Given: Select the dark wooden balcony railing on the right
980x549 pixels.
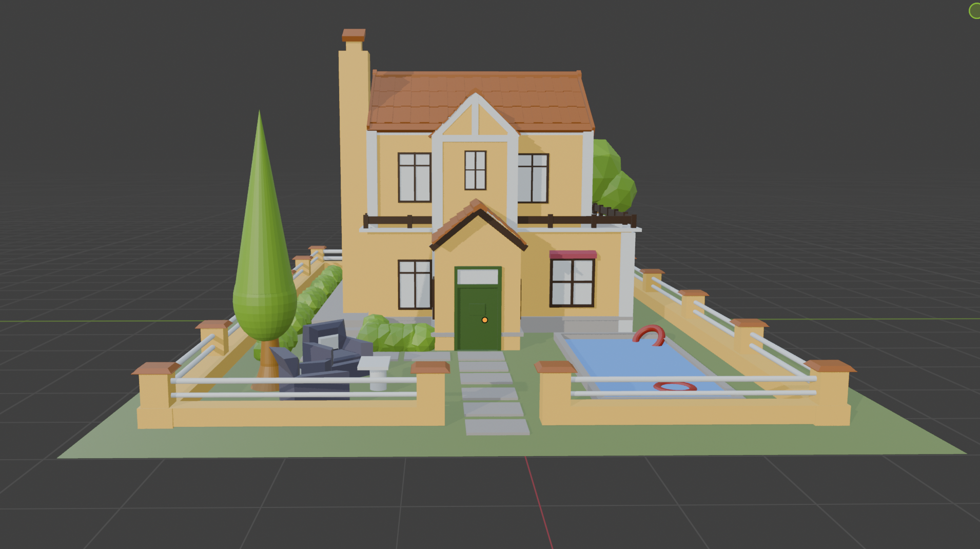Looking at the screenshot, I should (x=577, y=221).
